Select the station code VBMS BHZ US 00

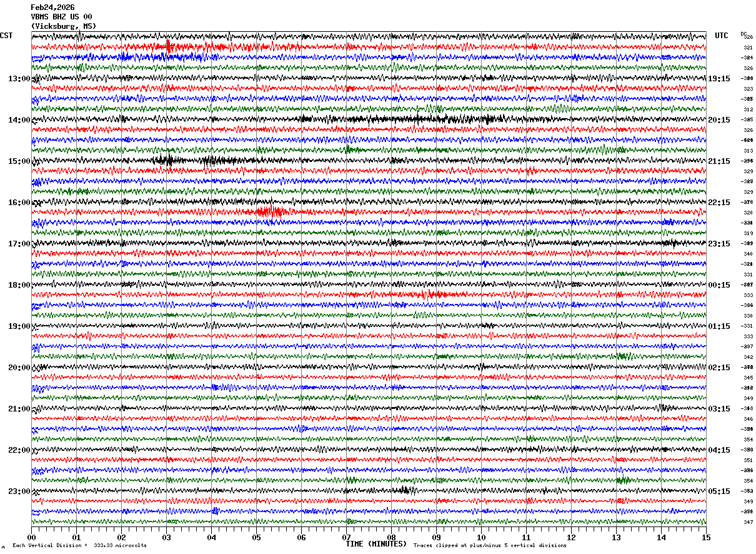61,17
